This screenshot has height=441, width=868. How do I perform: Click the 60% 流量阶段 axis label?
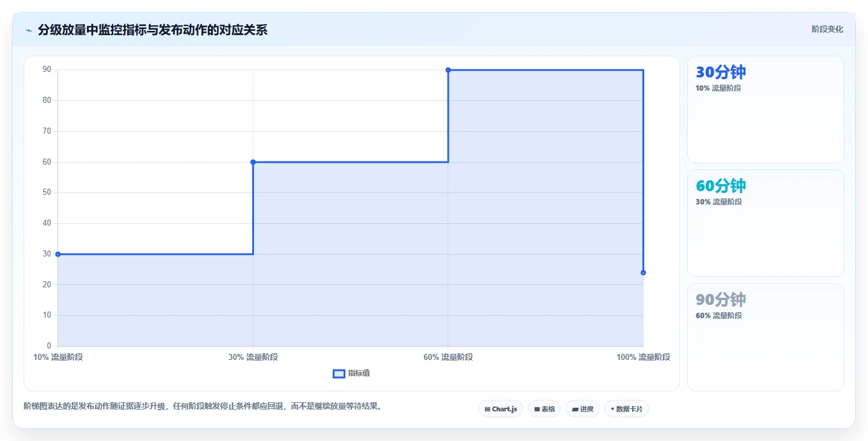click(x=448, y=357)
